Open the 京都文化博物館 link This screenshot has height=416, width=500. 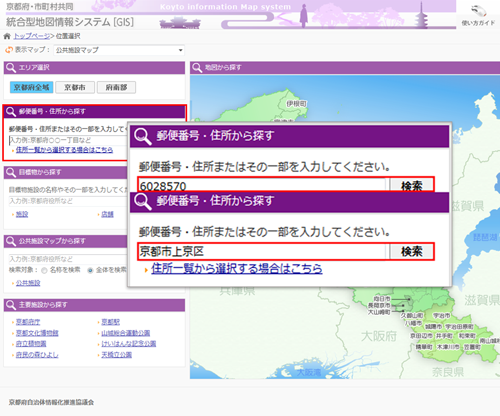tap(37, 333)
